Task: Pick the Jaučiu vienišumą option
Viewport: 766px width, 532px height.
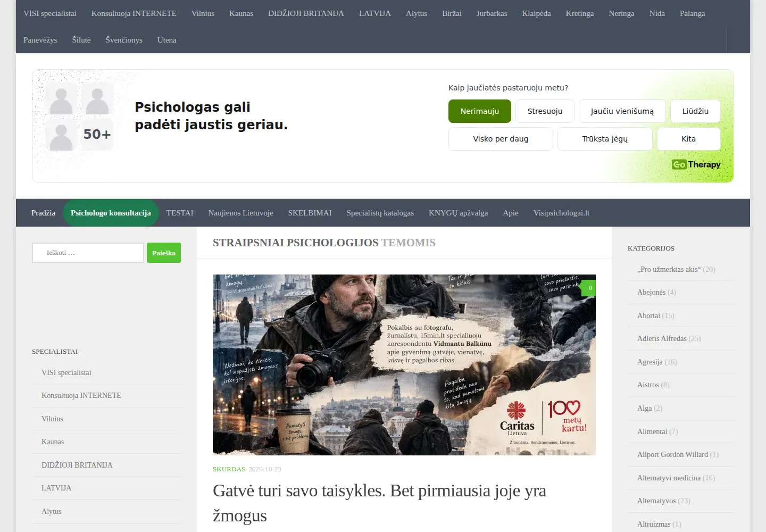Action: [622, 111]
